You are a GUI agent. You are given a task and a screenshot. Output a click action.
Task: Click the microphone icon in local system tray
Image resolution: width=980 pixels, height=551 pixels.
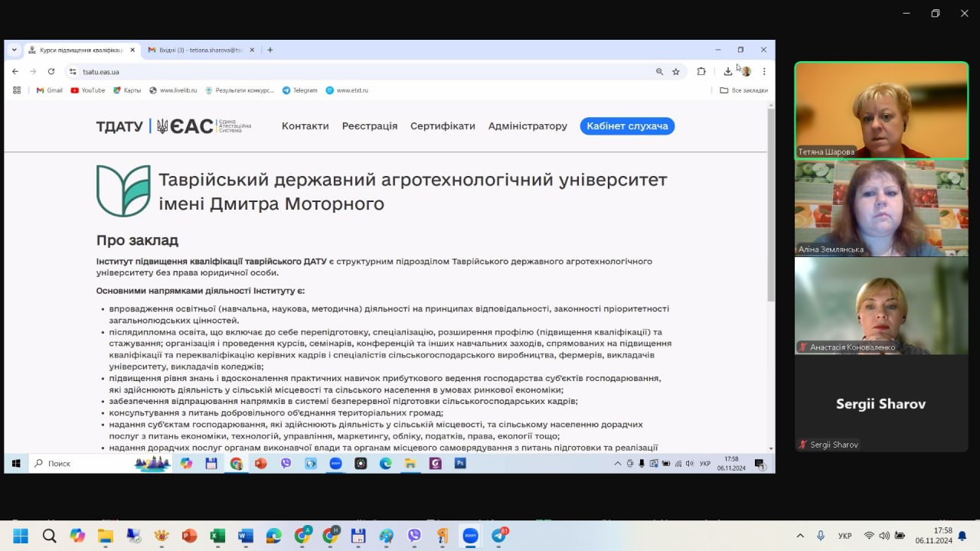point(821,536)
